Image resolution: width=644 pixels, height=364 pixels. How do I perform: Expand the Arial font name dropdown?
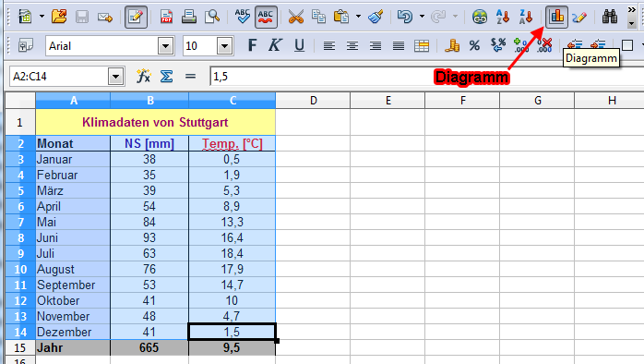coord(165,46)
